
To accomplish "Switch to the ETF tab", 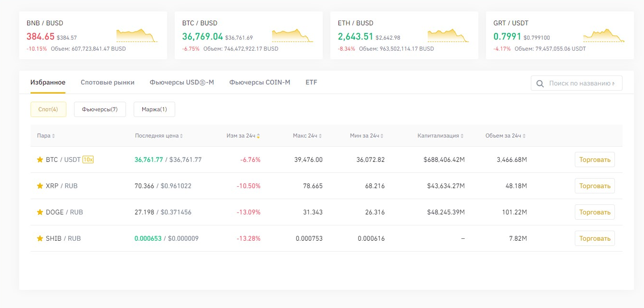I will point(311,82).
